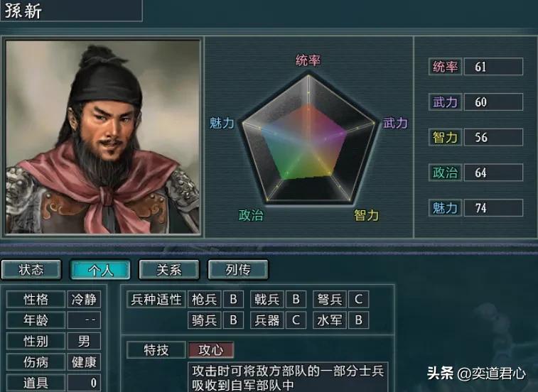Switch to the 状态 tab
Screen dimensions: 538x392
(31, 270)
